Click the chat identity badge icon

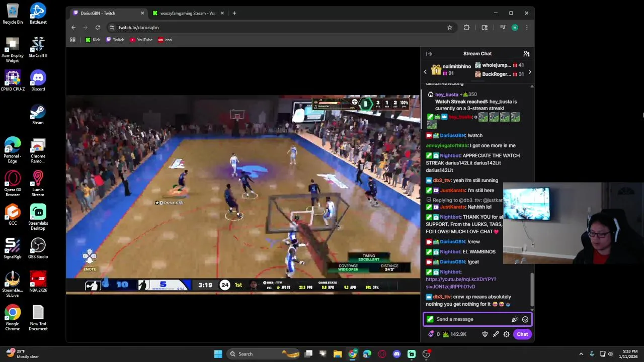(430, 319)
